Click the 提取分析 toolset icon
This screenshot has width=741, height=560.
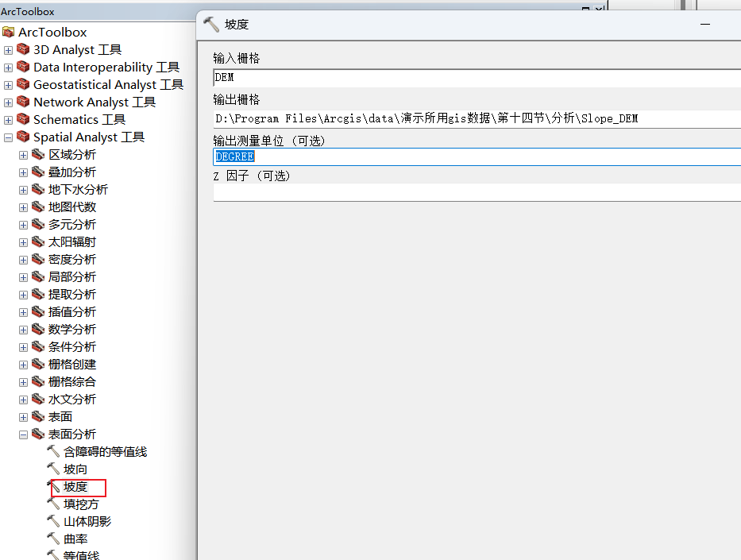click(38, 295)
